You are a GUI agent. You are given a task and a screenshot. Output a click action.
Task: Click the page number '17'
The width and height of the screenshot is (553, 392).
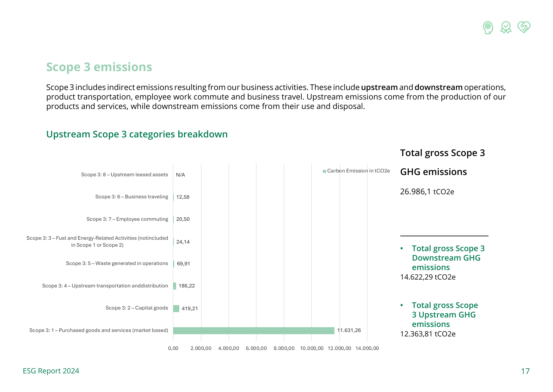(x=525, y=371)
